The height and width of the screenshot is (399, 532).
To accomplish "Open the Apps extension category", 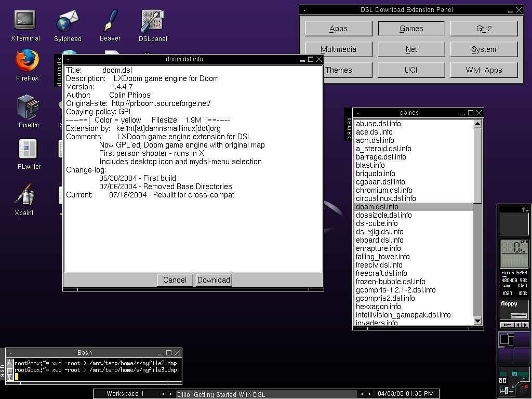I will [338, 29].
